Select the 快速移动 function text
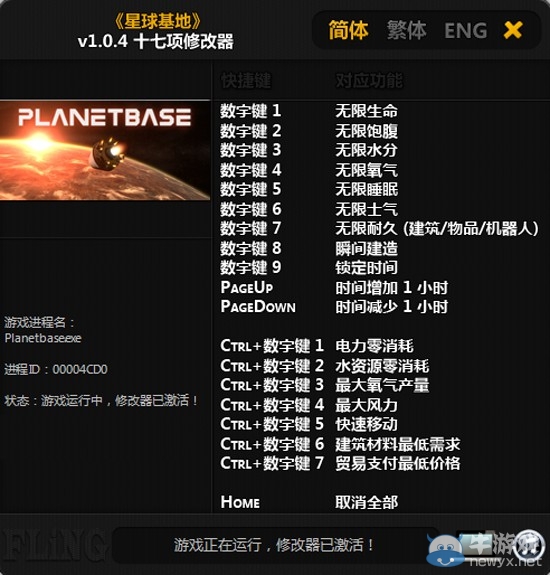The height and width of the screenshot is (575, 550). coord(366,424)
